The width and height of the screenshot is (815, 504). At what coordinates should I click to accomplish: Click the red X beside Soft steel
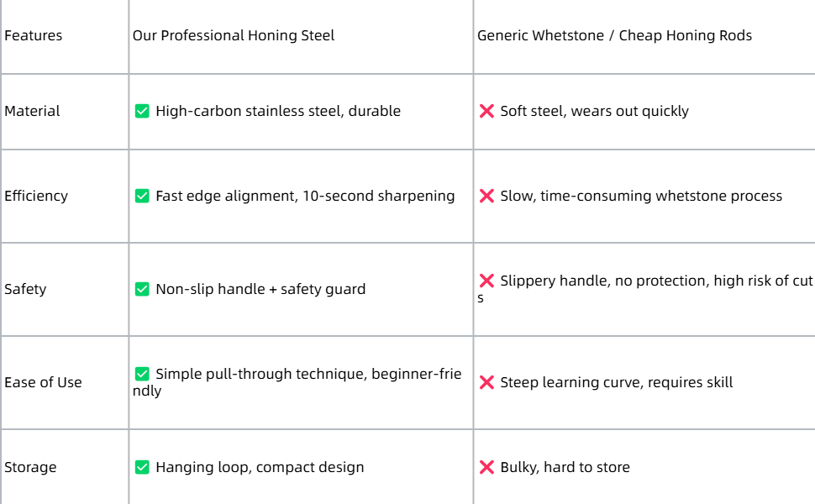pyautogui.click(x=486, y=111)
